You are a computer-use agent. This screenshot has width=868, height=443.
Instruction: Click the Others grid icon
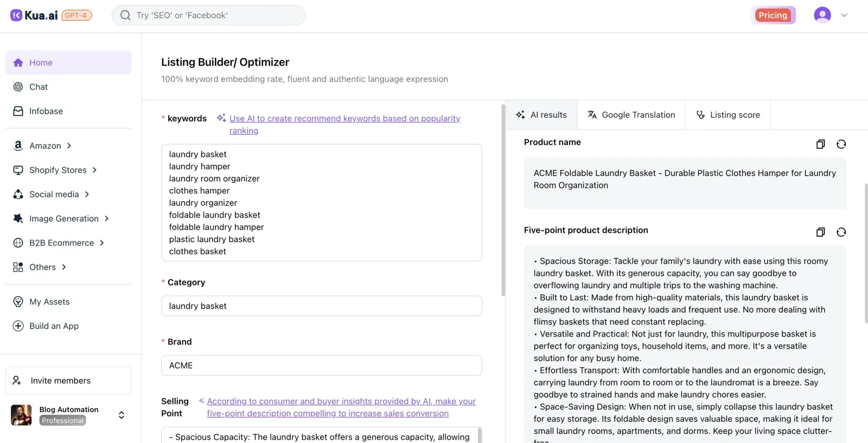(18, 267)
